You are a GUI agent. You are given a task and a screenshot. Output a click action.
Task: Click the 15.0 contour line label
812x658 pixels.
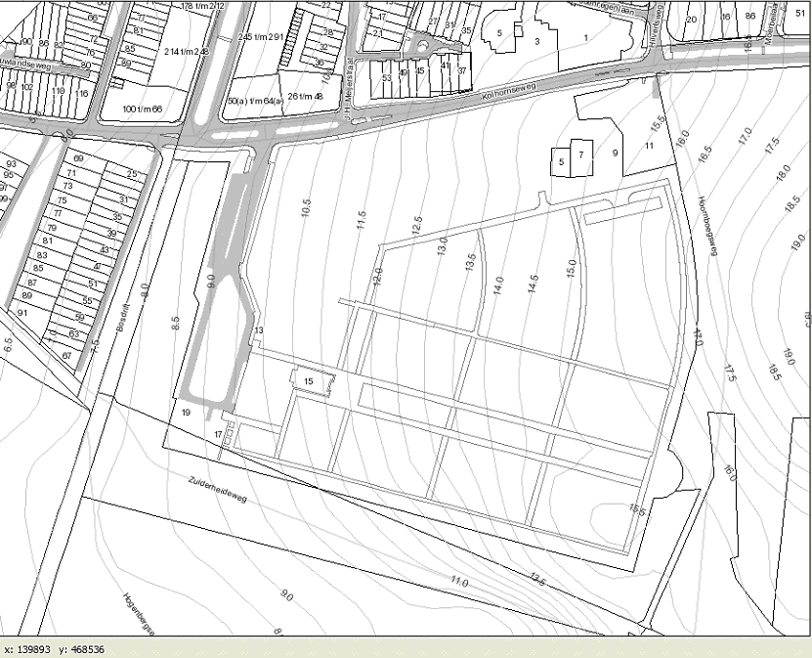(572, 268)
